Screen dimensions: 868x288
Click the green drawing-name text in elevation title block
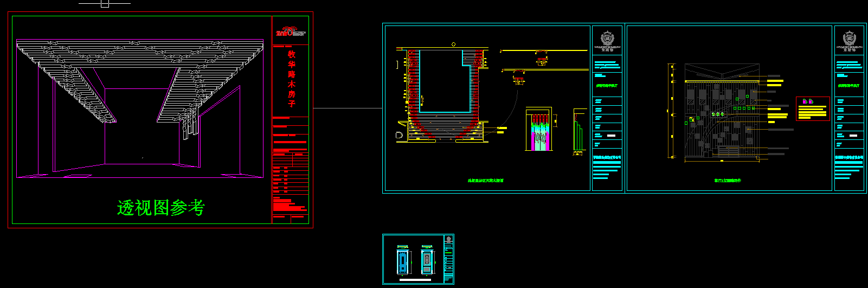click(x=849, y=86)
